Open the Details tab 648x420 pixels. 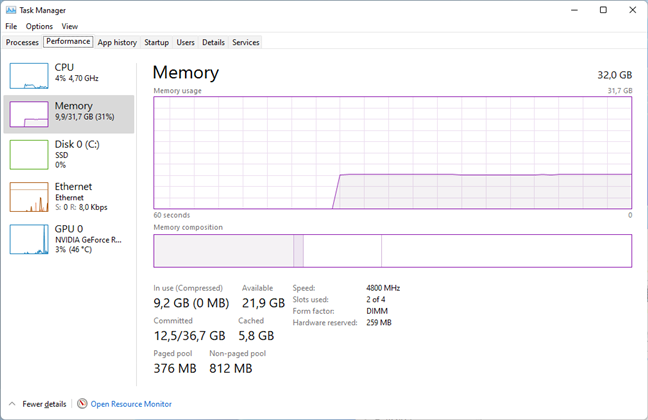pos(213,42)
